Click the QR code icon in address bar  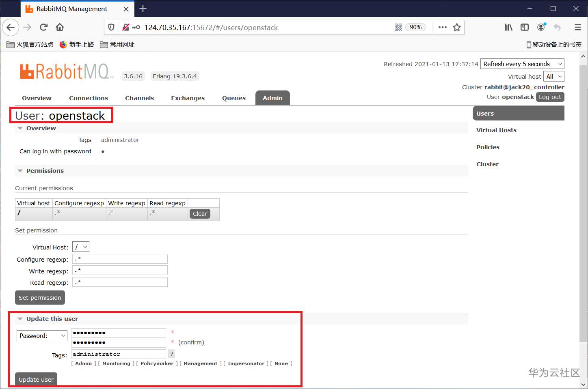(x=398, y=27)
